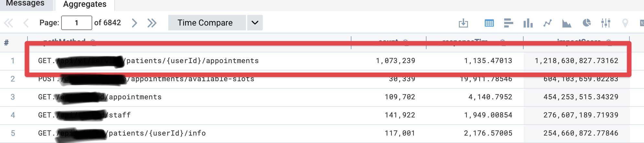Expand the Time Compare dropdown arrow
Image resolution: width=644 pixels, height=143 pixels.
(x=255, y=23)
